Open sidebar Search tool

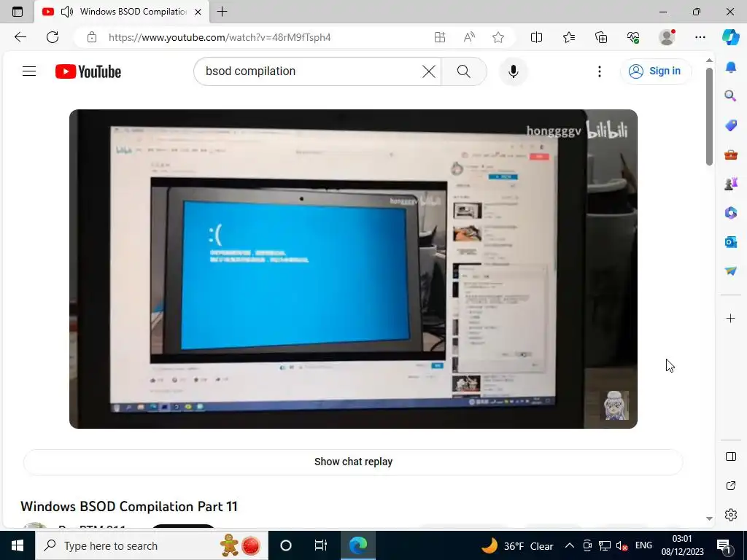coord(731,96)
